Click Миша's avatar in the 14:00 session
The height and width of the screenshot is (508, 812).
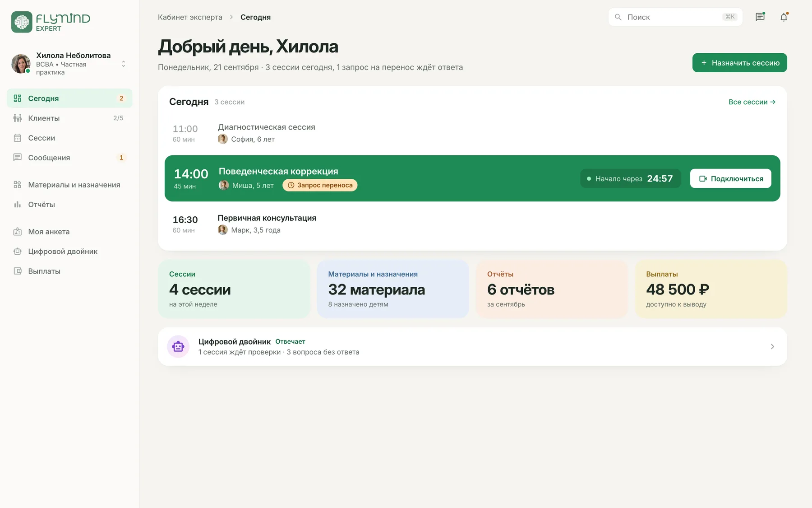(x=224, y=185)
